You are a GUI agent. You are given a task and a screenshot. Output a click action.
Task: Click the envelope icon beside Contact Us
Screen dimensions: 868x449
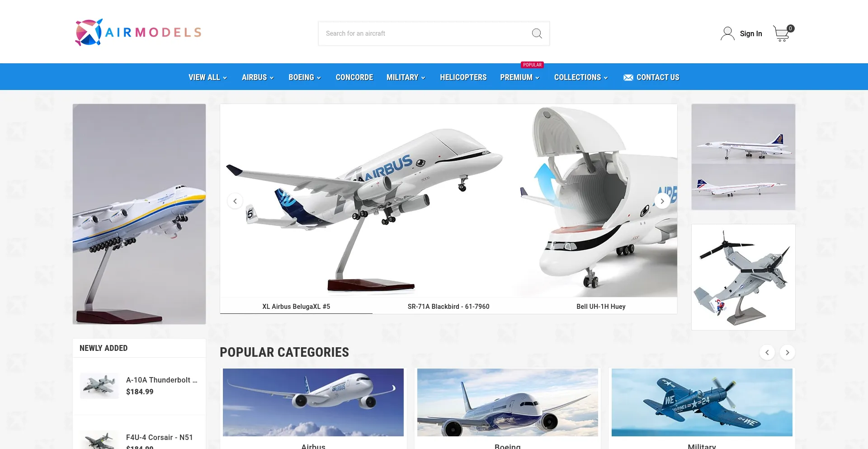point(628,77)
